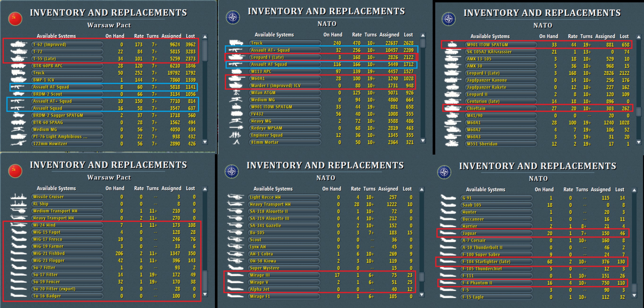
Task: Click the mortar icon beside 81mm Mortar
Action: coord(236,142)
